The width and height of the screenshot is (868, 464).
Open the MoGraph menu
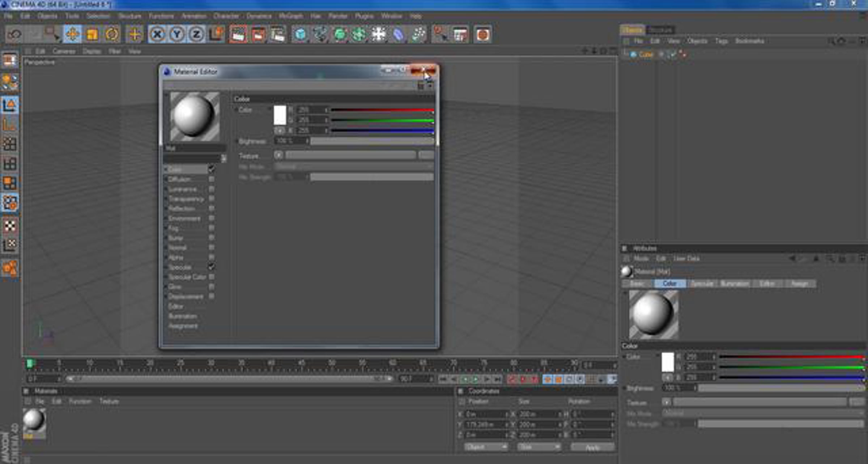click(x=291, y=16)
